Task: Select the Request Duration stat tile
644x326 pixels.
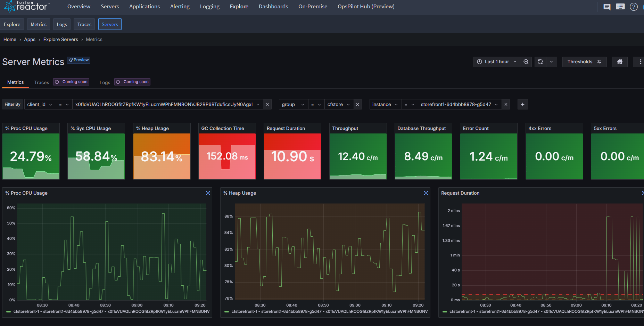Action: tap(292, 151)
